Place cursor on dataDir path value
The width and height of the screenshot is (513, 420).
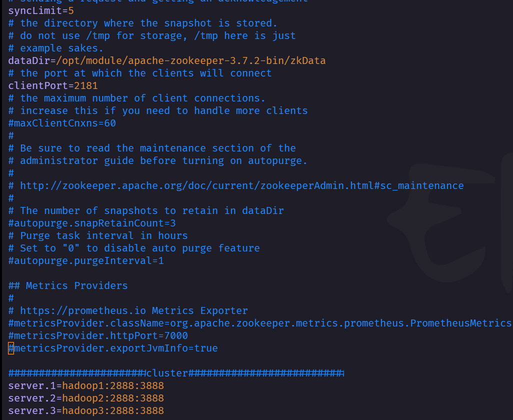pos(190,61)
